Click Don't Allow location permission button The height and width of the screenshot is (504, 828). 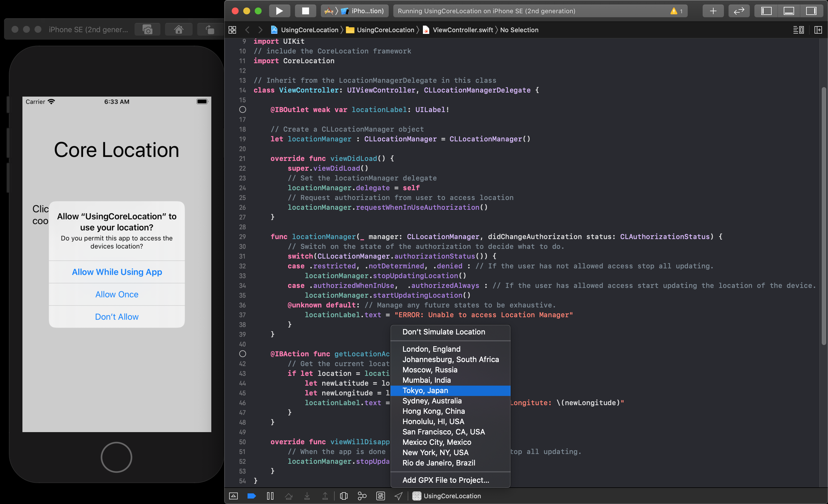coord(116,317)
